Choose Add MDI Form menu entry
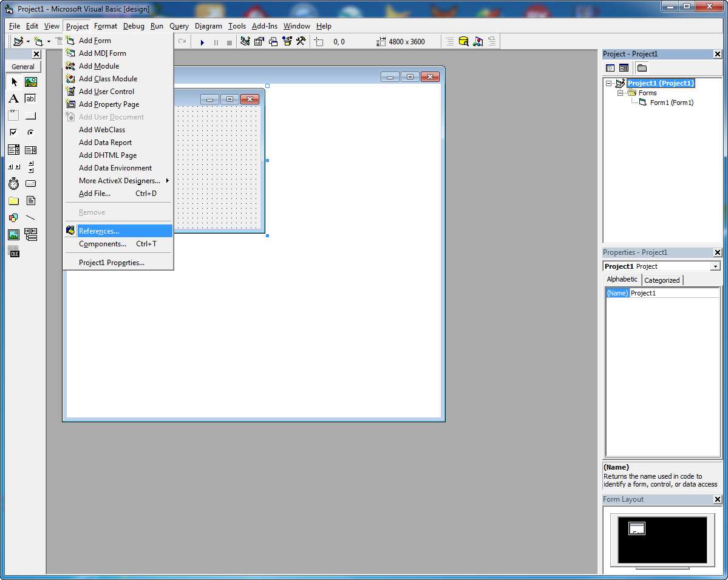Viewport: 728px width, 580px height. pyautogui.click(x=119, y=53)
